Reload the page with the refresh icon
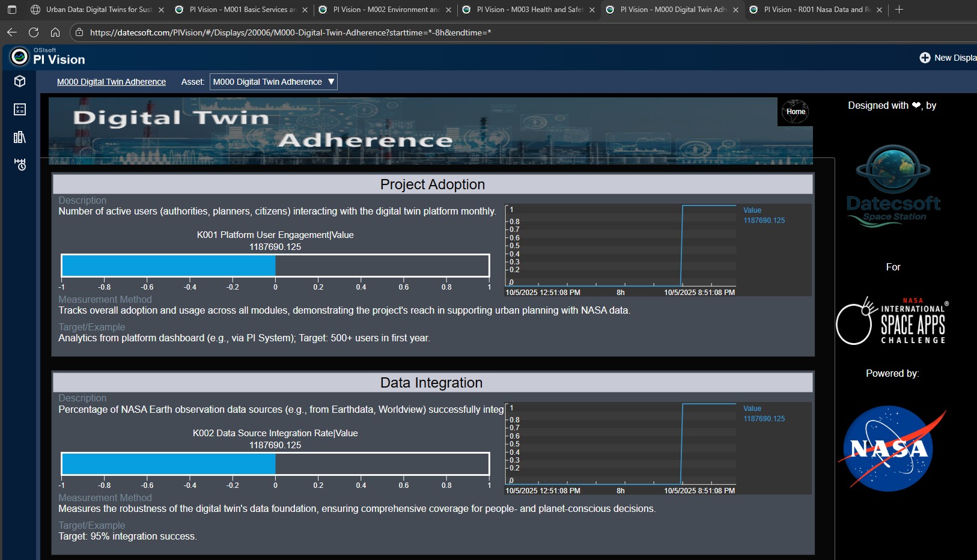Image resolution: width=977 pixels, height=560 pixels. point(34,32)
